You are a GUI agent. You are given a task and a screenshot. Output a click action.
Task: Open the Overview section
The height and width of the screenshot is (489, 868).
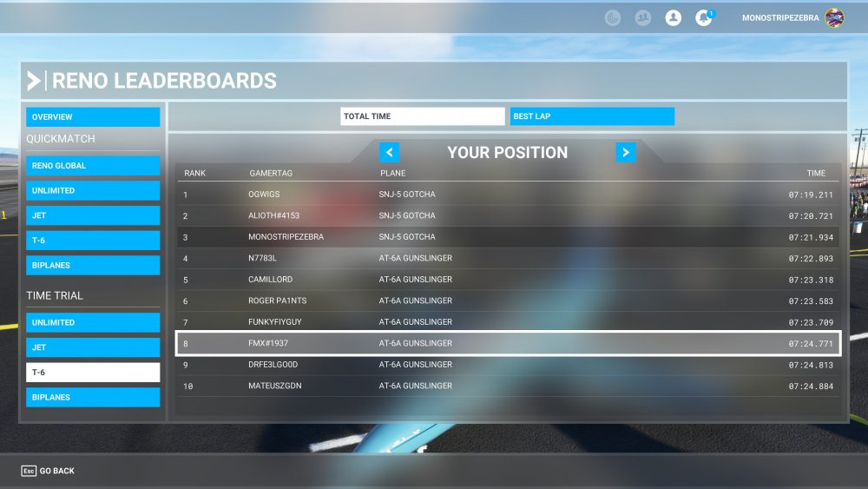point(93,117)
